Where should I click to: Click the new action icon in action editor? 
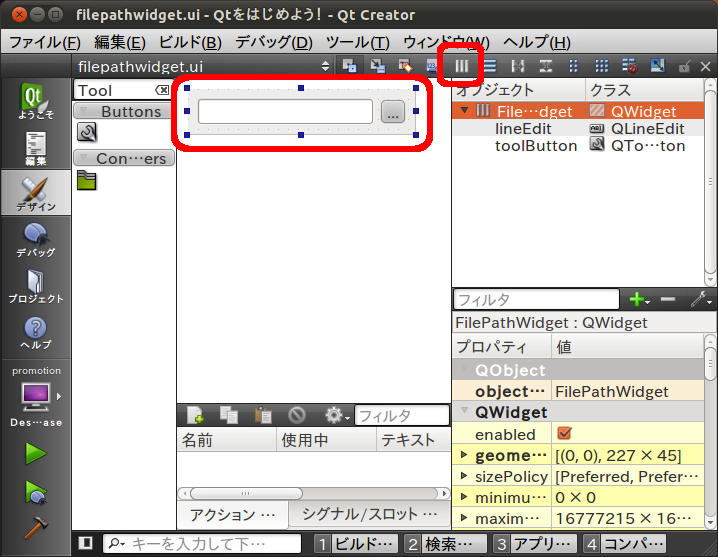(x=195, y=415)
